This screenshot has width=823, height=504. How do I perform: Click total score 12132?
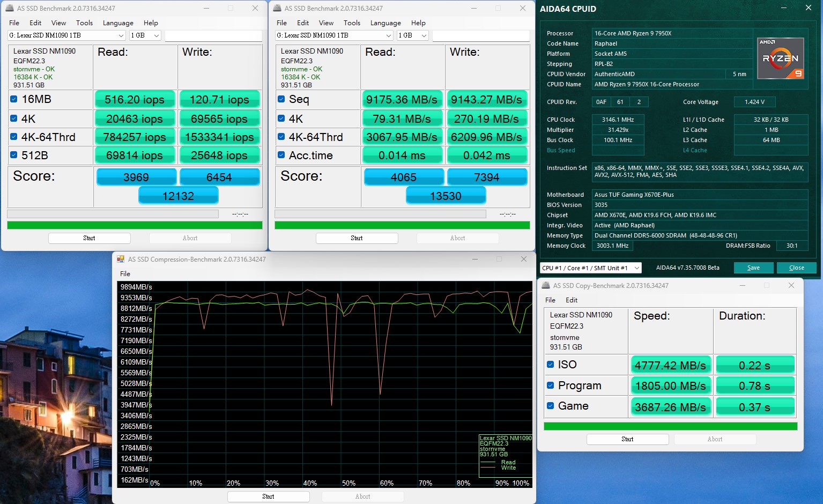tap(178, 196)
